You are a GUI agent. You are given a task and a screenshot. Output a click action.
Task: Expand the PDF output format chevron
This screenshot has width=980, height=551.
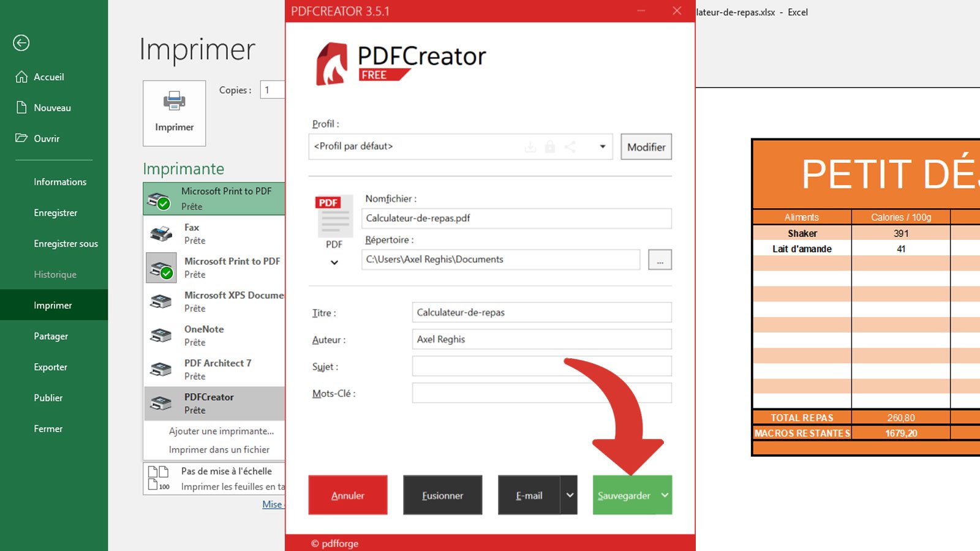pos(334,263)
